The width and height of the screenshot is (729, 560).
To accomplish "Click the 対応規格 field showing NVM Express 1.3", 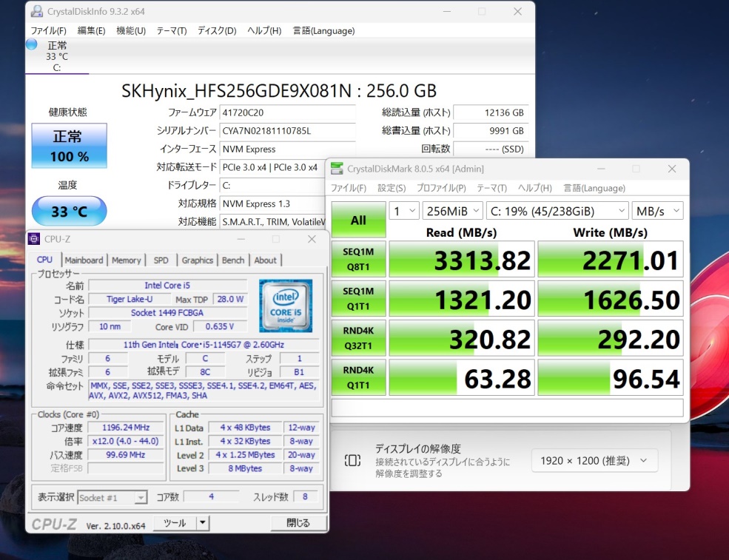I will (x=272, y=203).
